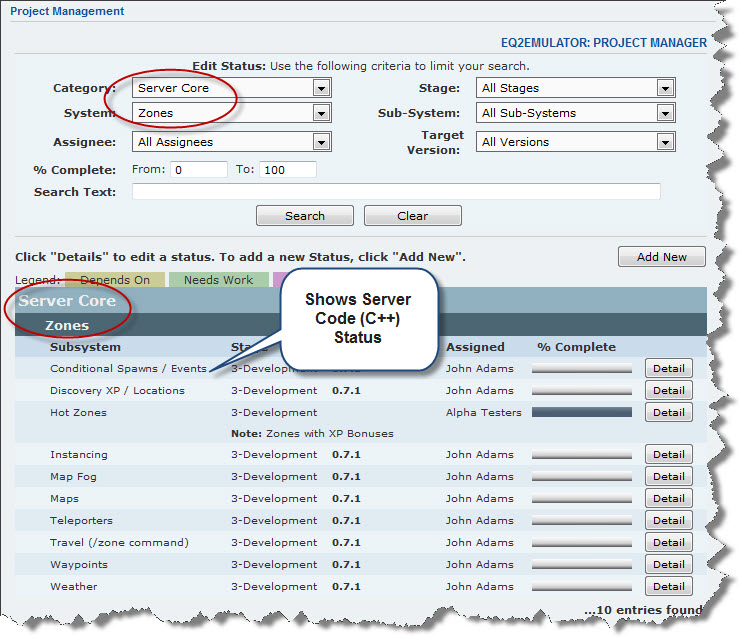Screen dimensions: 741x638
Task: Open the Target Version dropdown
Action: coord(575,142)
